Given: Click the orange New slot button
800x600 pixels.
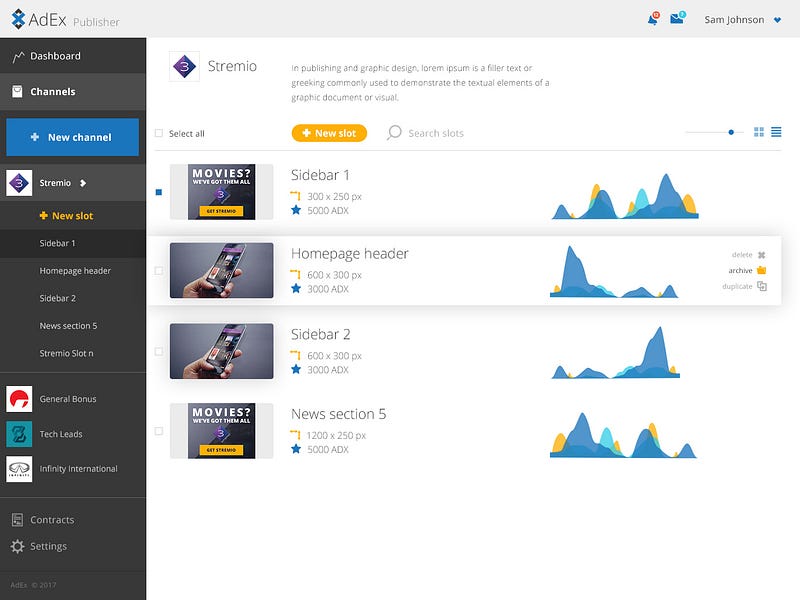Looking at the screenshot, I should click(x=329, y=133).
